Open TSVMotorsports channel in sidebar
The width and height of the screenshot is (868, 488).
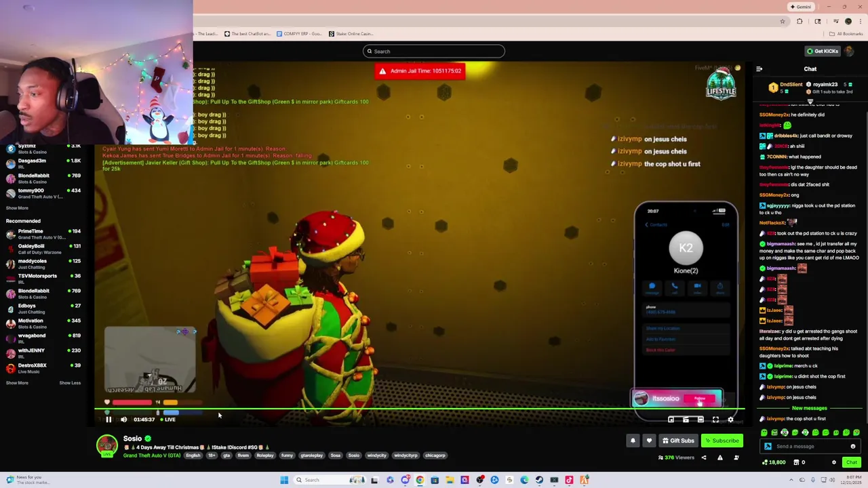pos(43,279)
